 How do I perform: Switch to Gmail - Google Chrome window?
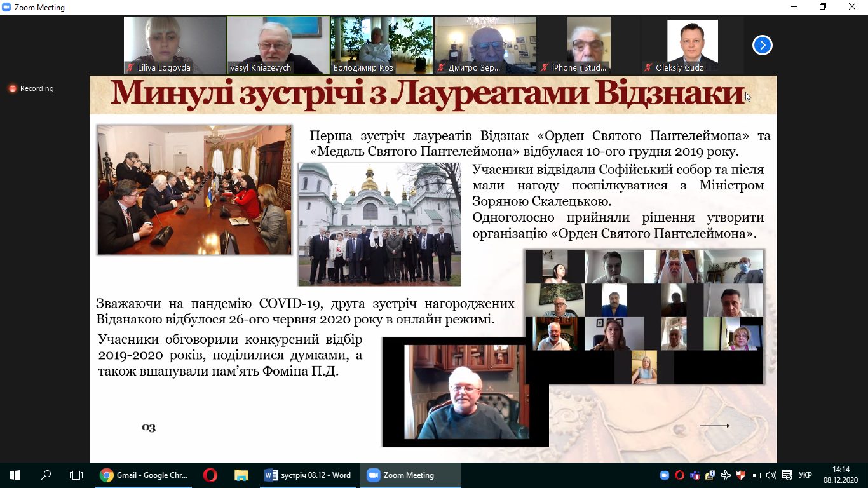tap(144, 475)
